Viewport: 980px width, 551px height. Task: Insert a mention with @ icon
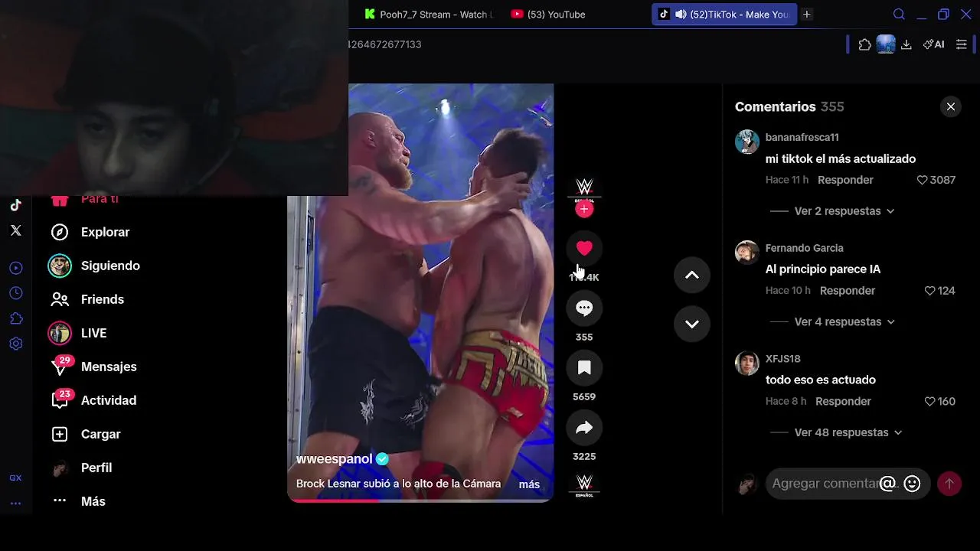[887, 484]
